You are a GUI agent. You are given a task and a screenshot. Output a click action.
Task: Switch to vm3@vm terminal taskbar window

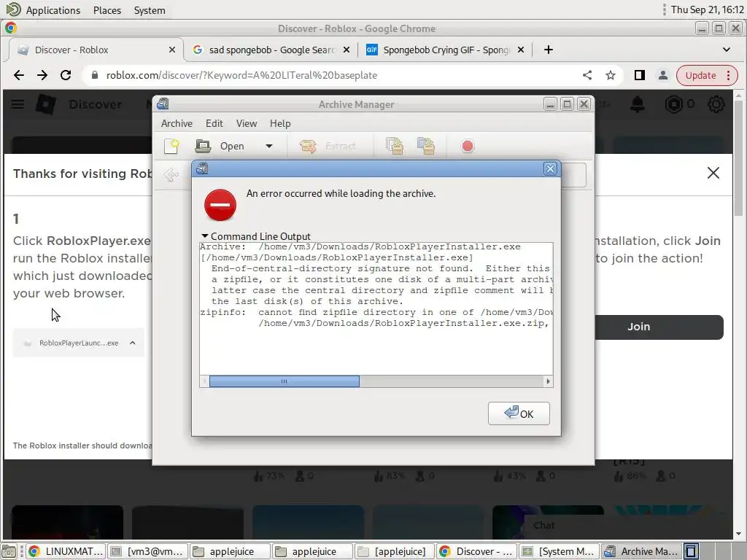[147, 551]
